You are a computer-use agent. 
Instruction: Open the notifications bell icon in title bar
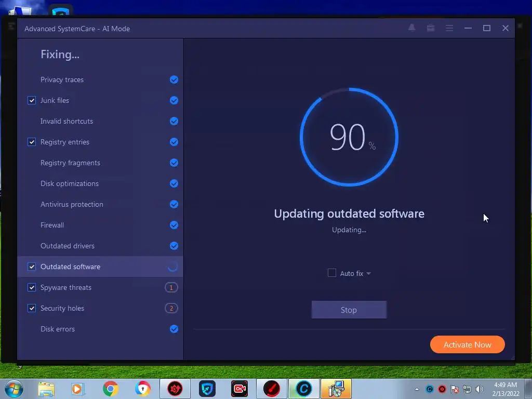[x=411, y=28]
